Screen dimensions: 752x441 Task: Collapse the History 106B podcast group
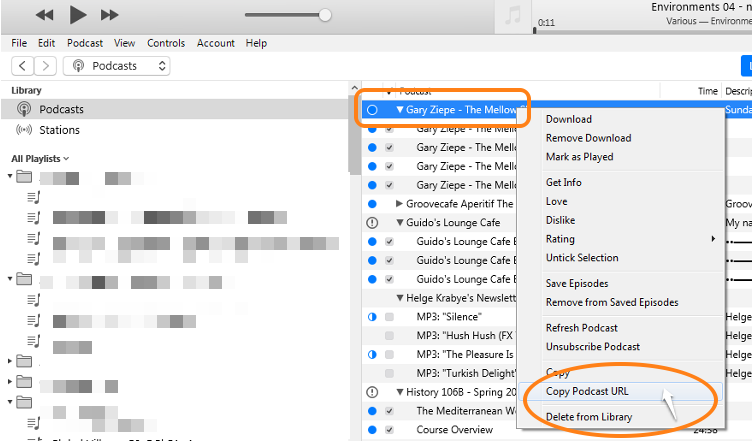click(x=400, y=392)
